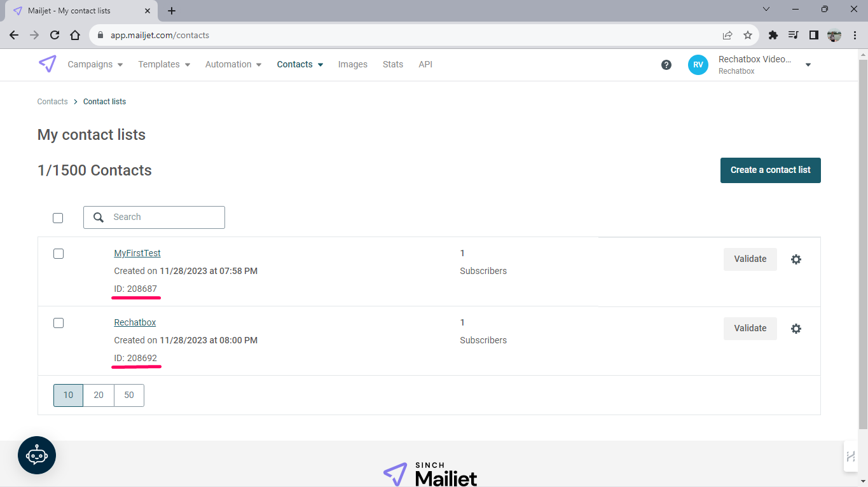
Task: Click the browser home icon
Action: tap(75, 35)
